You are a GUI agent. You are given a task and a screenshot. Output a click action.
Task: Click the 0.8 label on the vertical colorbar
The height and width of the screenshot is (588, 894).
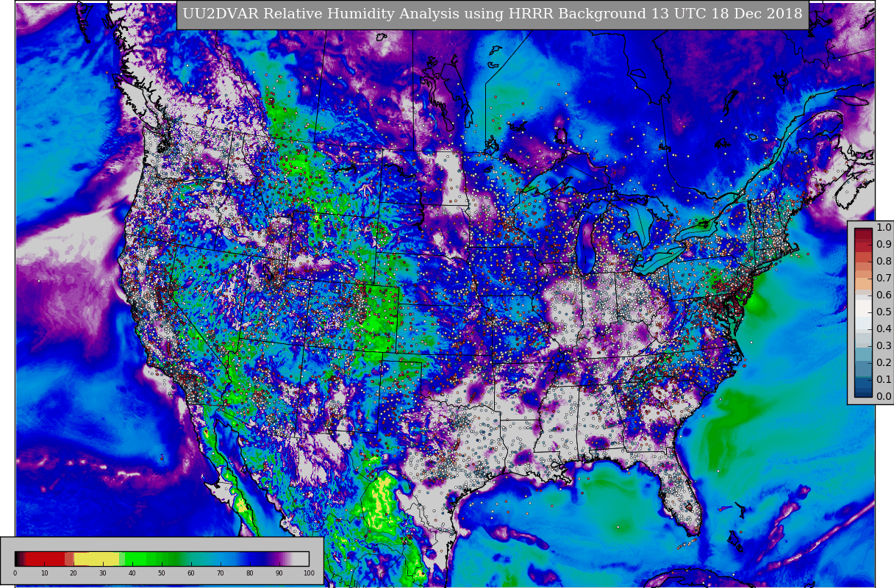click(884, 262)
